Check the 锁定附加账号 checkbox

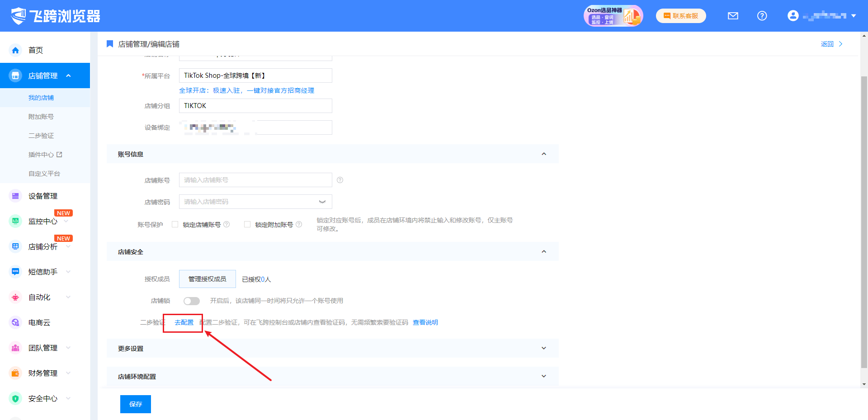[247, 224]
